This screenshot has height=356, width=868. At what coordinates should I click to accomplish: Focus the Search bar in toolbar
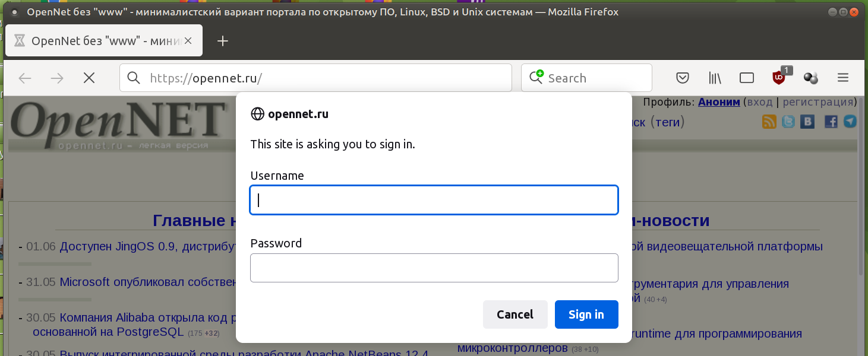[594, 78]
